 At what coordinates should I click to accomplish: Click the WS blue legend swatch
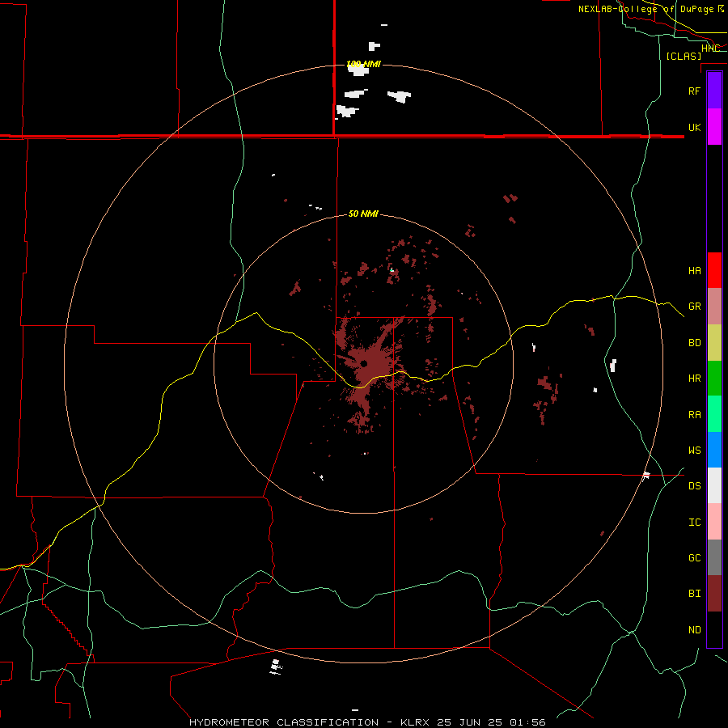pyautogui.click(x=714, y=450)
